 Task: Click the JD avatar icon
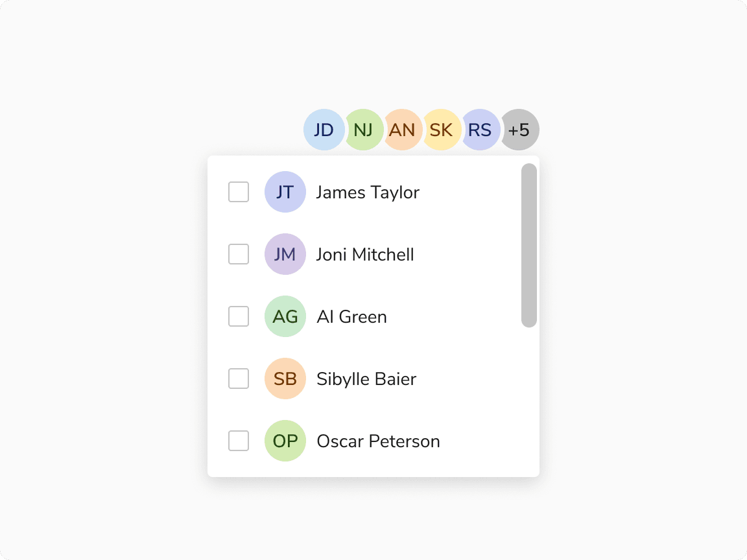pos(324,130)
